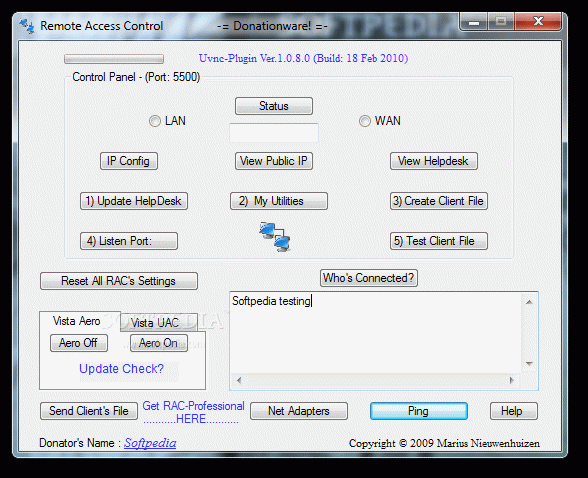
Task: Click the status field below Status button
Action: pyautogui.click(x=274, y=133)
